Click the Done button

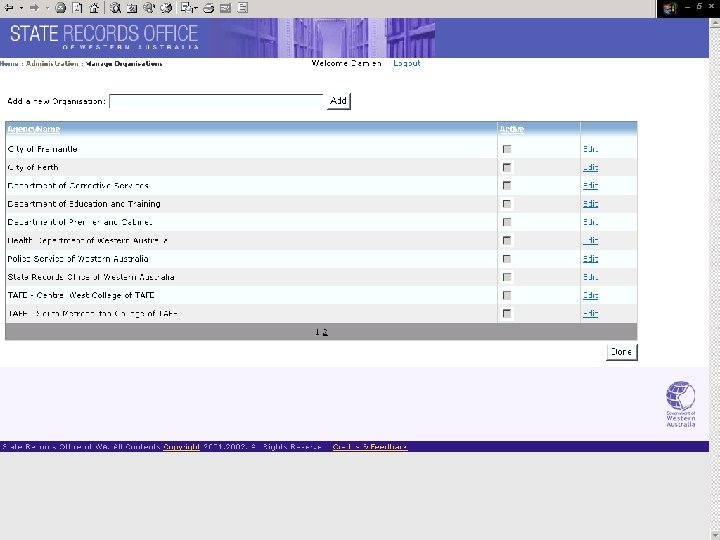[622, 352]
